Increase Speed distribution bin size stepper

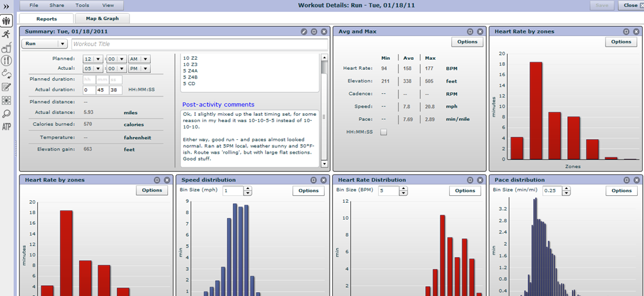(248, 189)
